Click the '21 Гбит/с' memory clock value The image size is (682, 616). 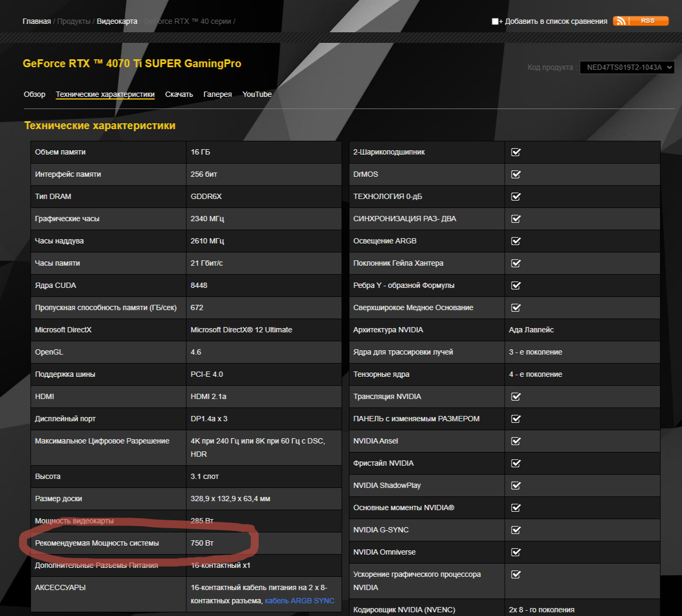[206, 263]
